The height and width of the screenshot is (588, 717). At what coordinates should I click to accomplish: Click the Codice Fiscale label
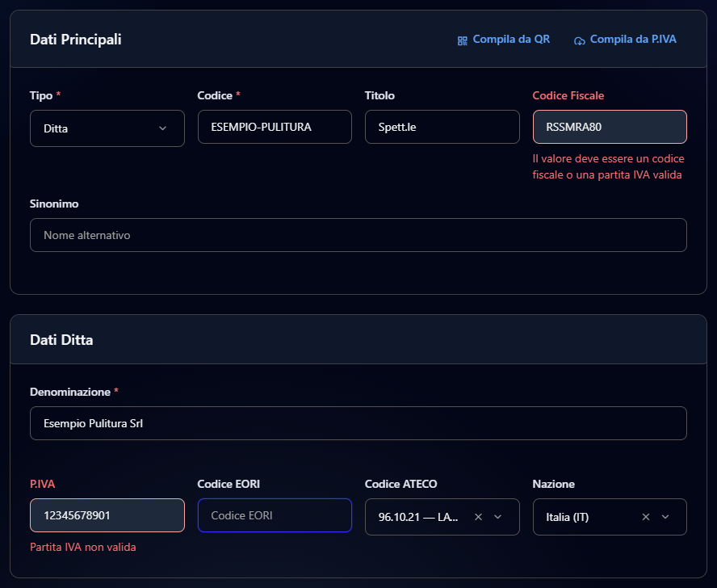click(568, 95)
